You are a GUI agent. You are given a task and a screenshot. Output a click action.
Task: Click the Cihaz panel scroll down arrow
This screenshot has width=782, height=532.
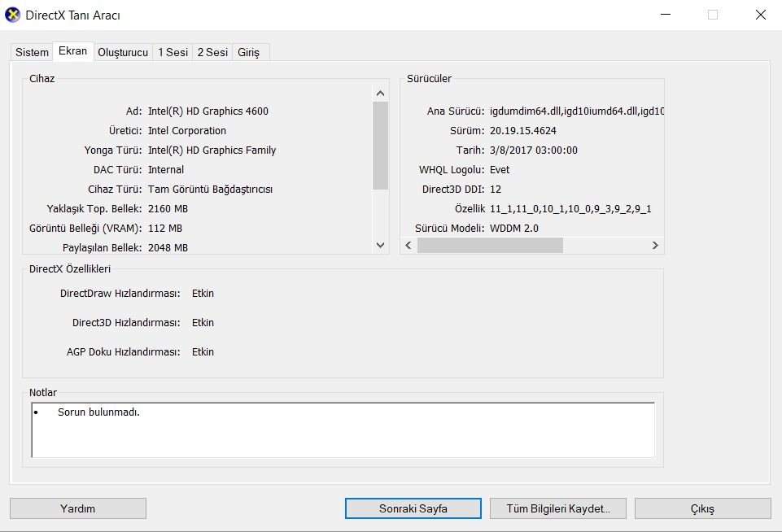pyautogui.click(x=380, y=246)
